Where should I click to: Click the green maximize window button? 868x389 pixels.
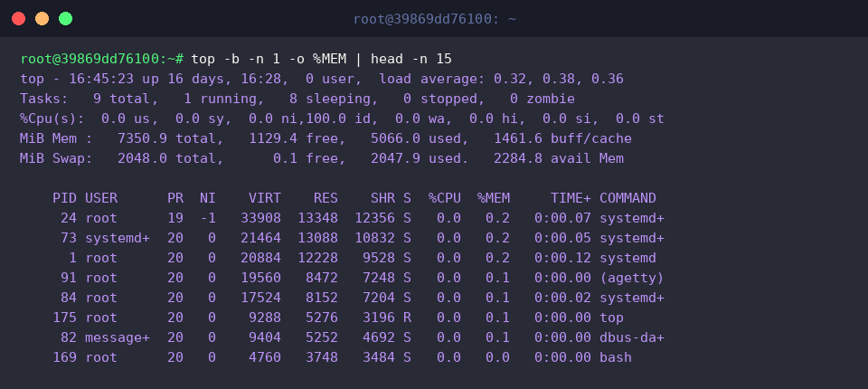pos(65,19)
